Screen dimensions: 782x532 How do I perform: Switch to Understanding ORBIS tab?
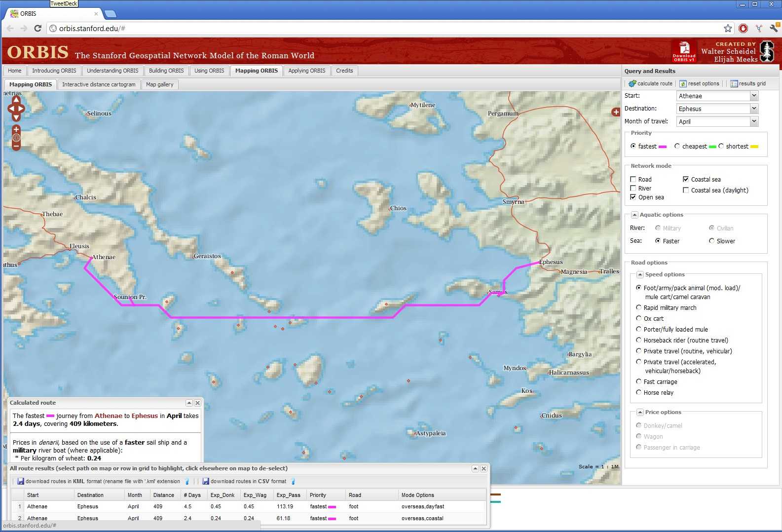[112, 71]
